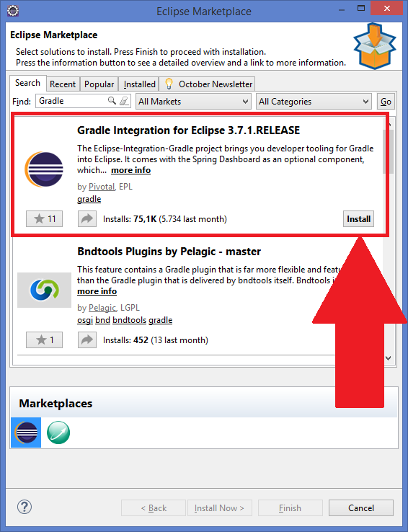This screenshot has height=532, width=408.
Task: Favorite Gradle Integration with the 11 star button
Action: click(x=45, y=219)
